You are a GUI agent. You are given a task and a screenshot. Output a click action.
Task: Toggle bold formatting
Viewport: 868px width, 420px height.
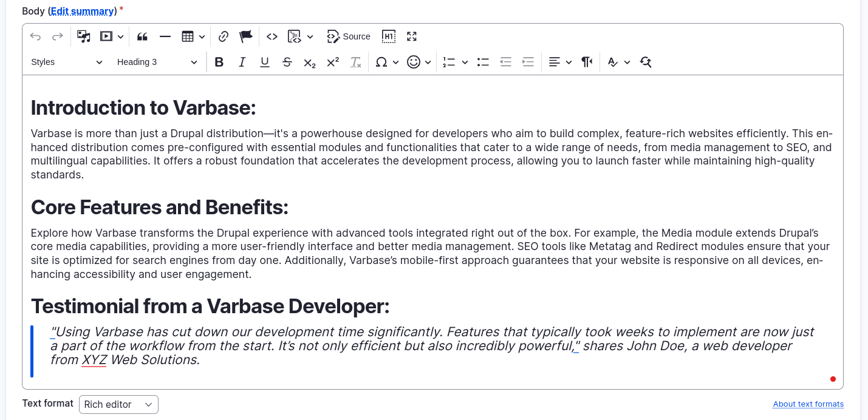(219, 62)
